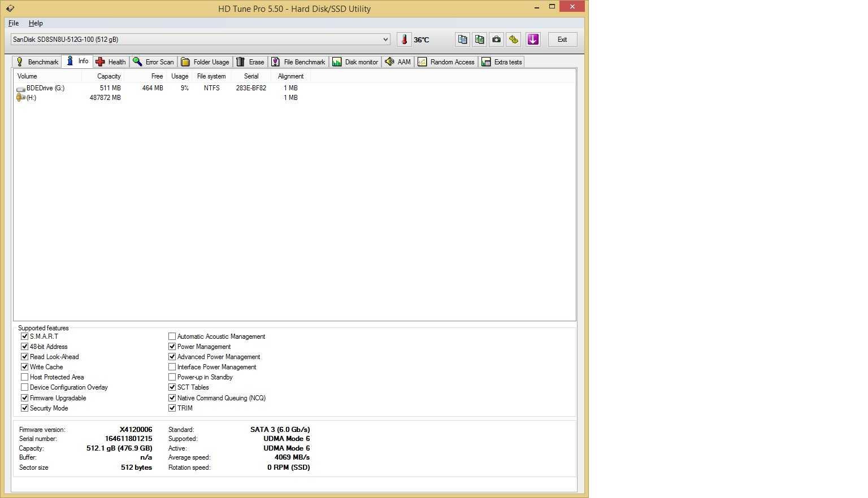Toggle Advanced Power Management checkbox

click(x=172, y=357)
